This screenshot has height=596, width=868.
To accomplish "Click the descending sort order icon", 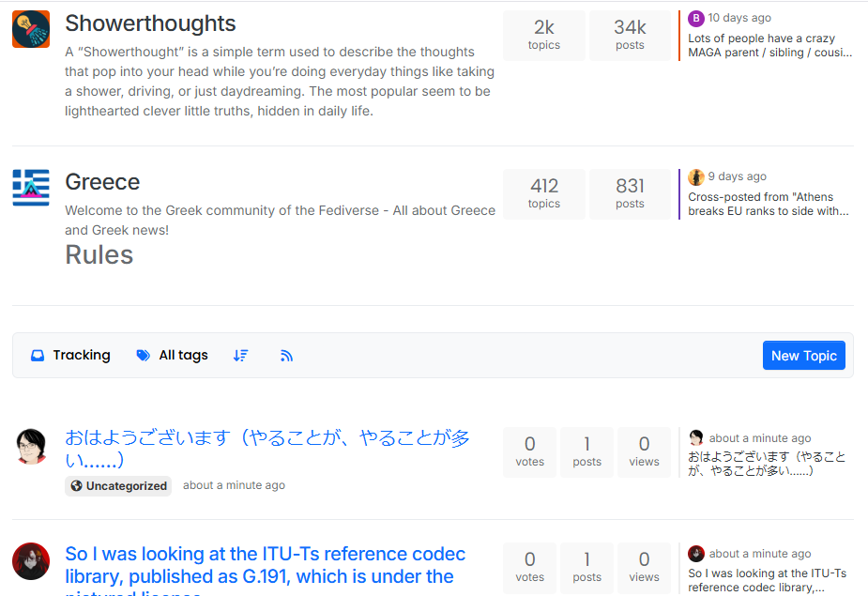I will click(240, 355).
